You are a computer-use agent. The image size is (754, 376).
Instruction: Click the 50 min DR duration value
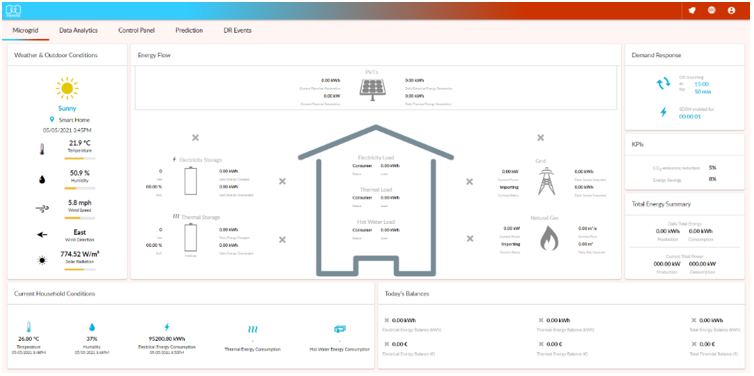tap(703, 91)
